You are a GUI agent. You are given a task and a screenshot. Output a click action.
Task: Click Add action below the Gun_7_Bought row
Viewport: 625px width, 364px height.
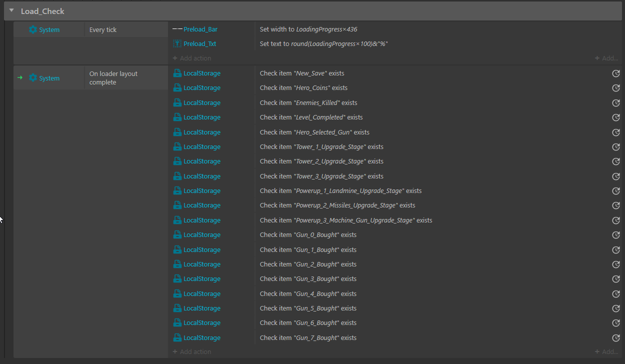(x=192, y=351)
